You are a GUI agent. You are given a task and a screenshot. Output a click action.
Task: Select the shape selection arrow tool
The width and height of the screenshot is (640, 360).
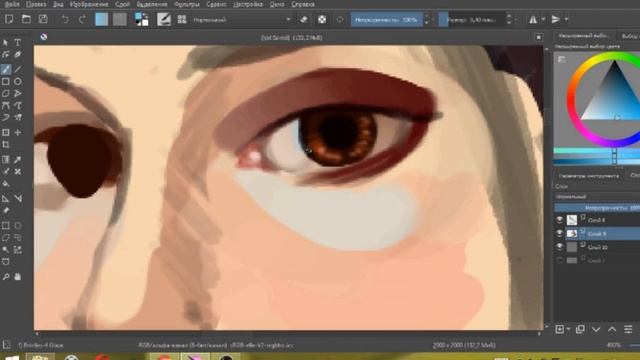coord(6,42)
